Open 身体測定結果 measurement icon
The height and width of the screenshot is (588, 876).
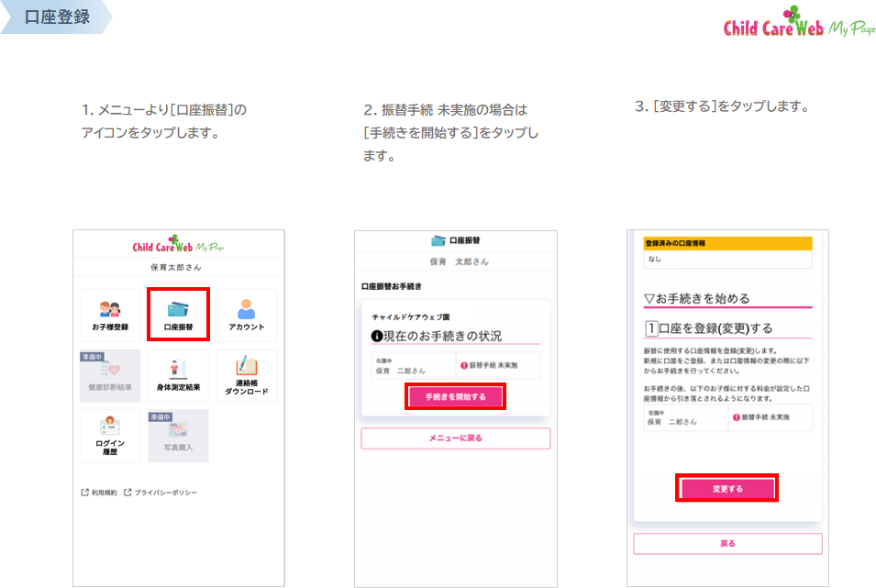(178, 376)
